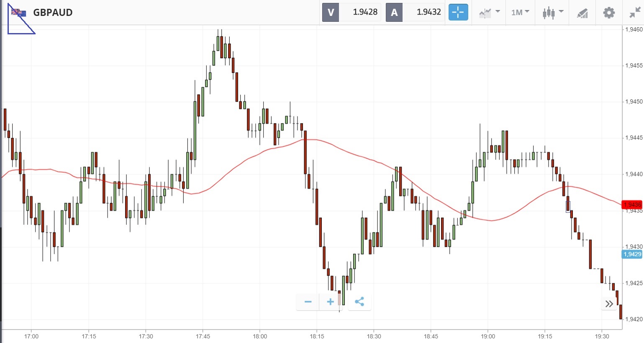
Task: Click the 18:00 time axis label
Action: click(x=260, y=336)
